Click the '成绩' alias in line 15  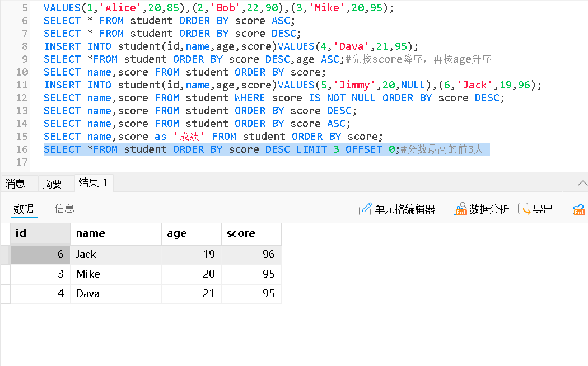[189, 137]
